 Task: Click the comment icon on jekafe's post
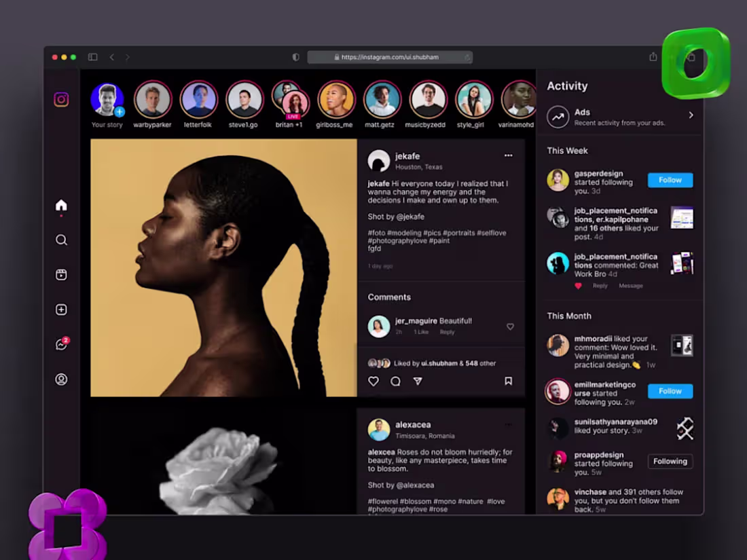click(x=395, y=381)
